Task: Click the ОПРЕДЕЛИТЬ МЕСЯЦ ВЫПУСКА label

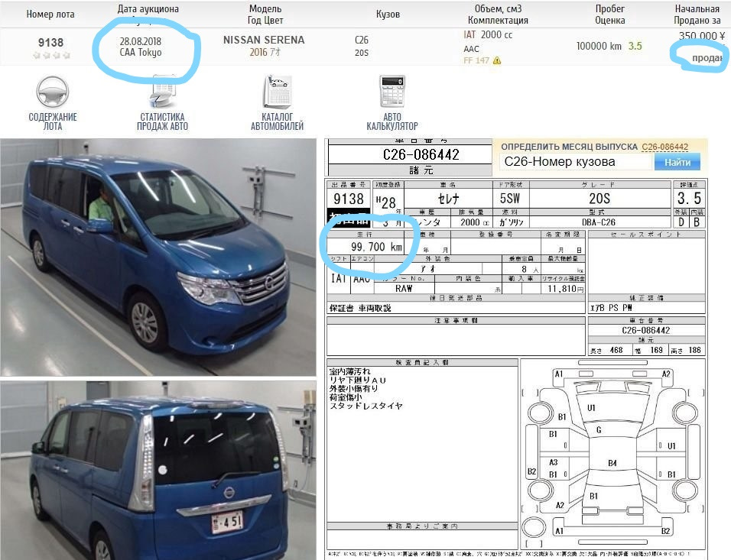Action: pos(569,147)
